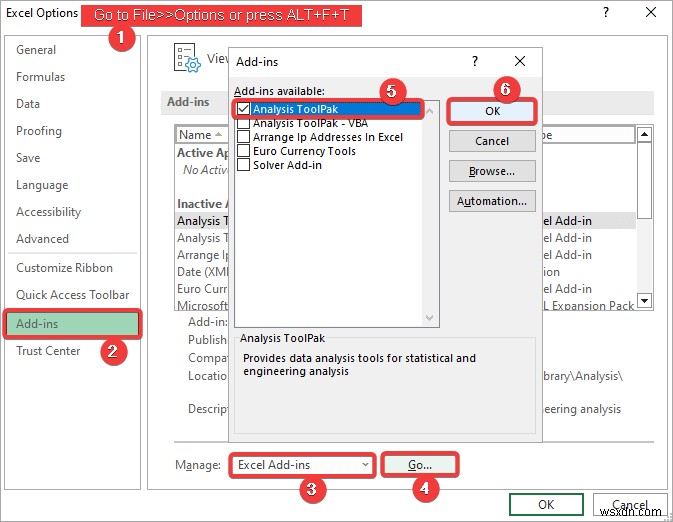This screenshot has width=673, height=522.
Task: Select Euro Currency Tools text in the list
Action: 304,151
